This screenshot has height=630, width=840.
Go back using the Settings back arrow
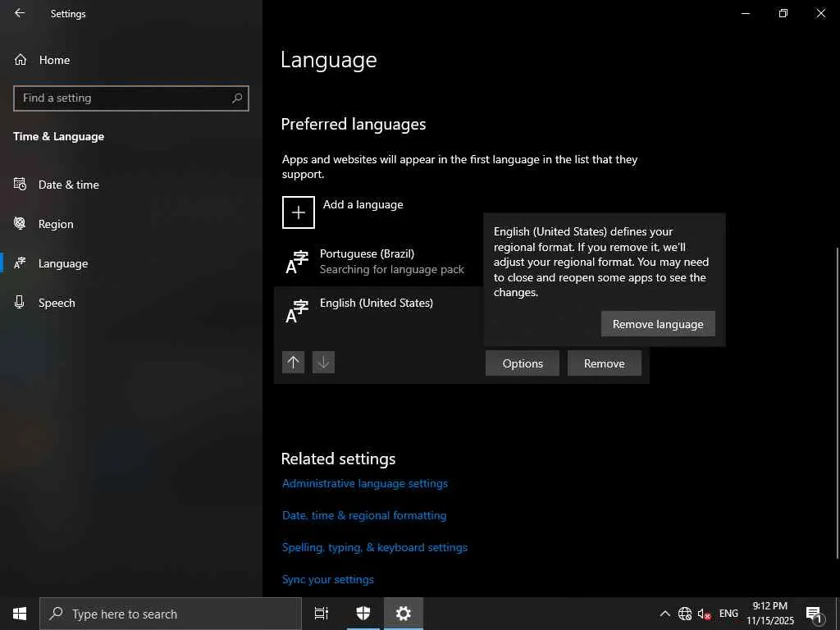tap(20, 13)
